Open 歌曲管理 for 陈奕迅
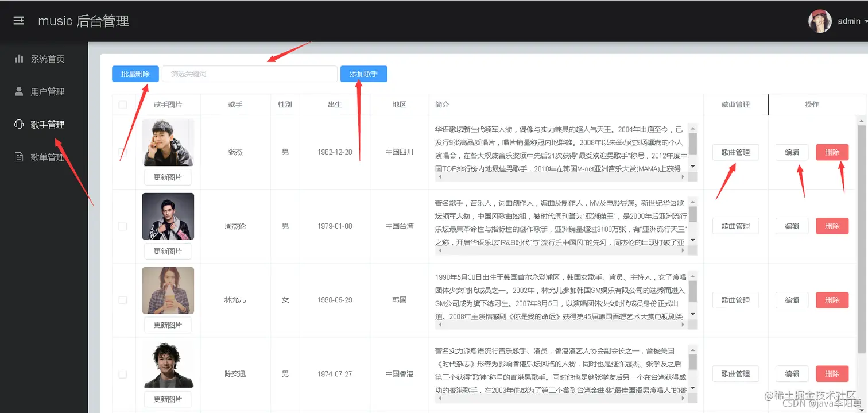This screenshot has width=868, height=413. click(x=735, y=374)
